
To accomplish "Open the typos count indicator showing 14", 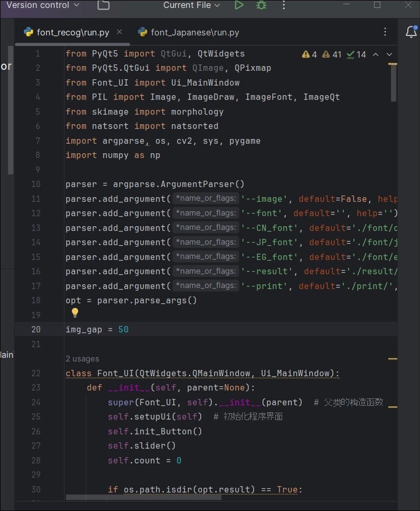I will click(x=357, y=54).
